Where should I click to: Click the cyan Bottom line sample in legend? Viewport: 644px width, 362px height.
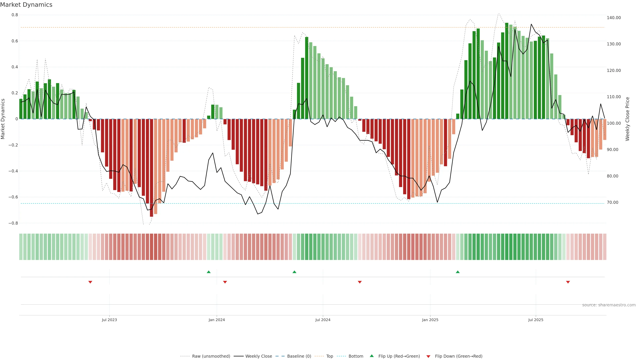[x=341, y=356]
